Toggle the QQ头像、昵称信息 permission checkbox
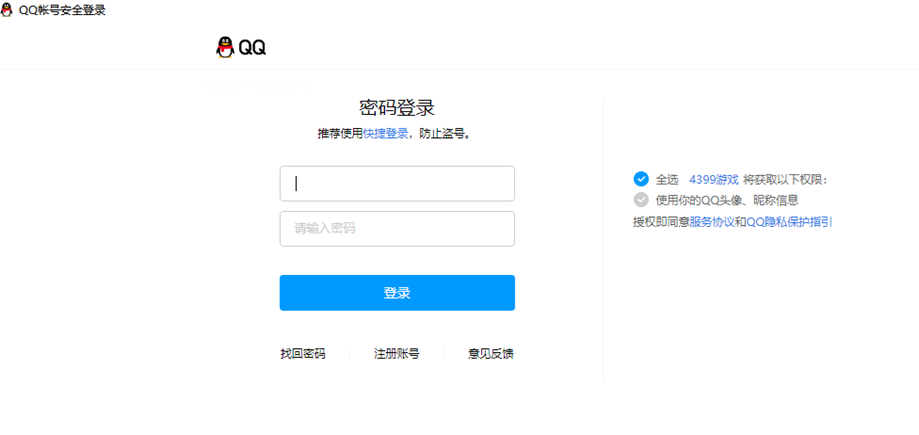The height and width of the screenshot is (435, 919). [x=641, y=200]
